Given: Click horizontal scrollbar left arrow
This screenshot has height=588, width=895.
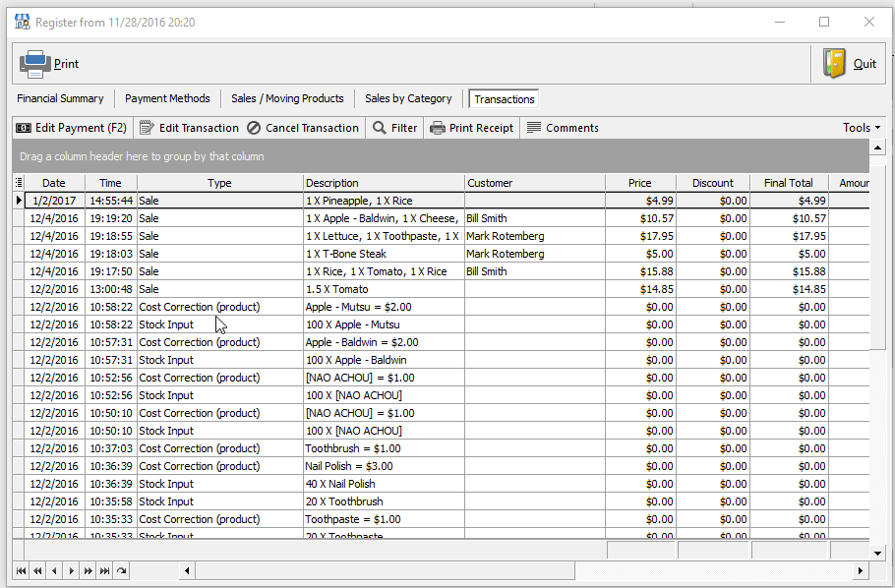Looking at the screenshot, I should (187, 571).
